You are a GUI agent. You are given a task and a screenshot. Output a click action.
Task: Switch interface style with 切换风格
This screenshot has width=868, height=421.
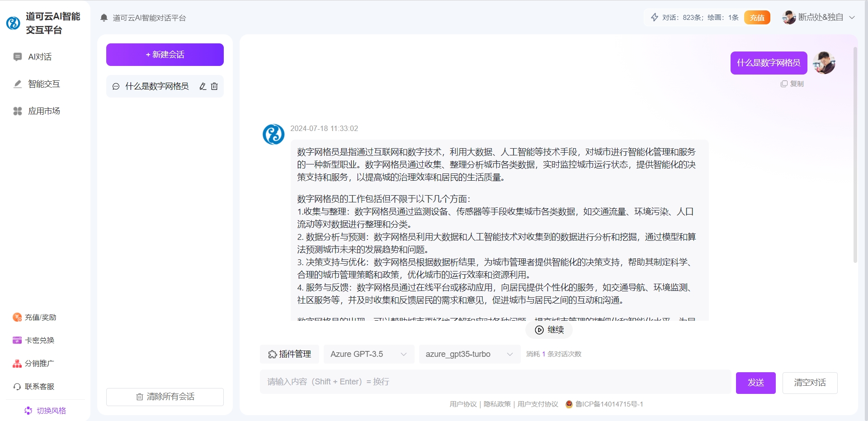pos(45,410)
